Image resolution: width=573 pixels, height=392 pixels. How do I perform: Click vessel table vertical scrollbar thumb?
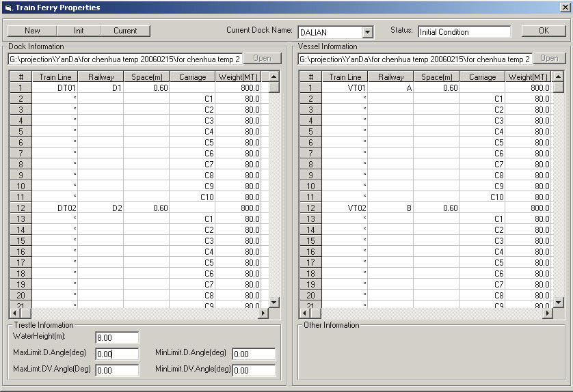point(558,87)
